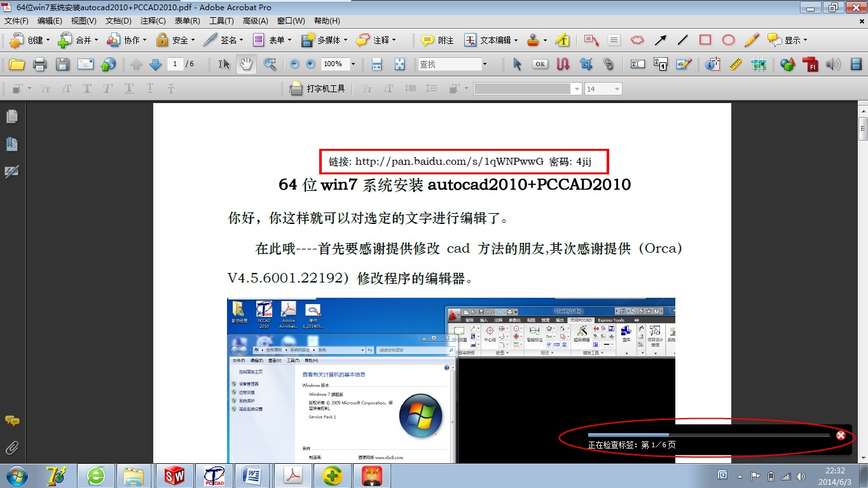868x488 pixels.
Task: Open the Comments panel in the left sidebar
Action: coord(12,421)
